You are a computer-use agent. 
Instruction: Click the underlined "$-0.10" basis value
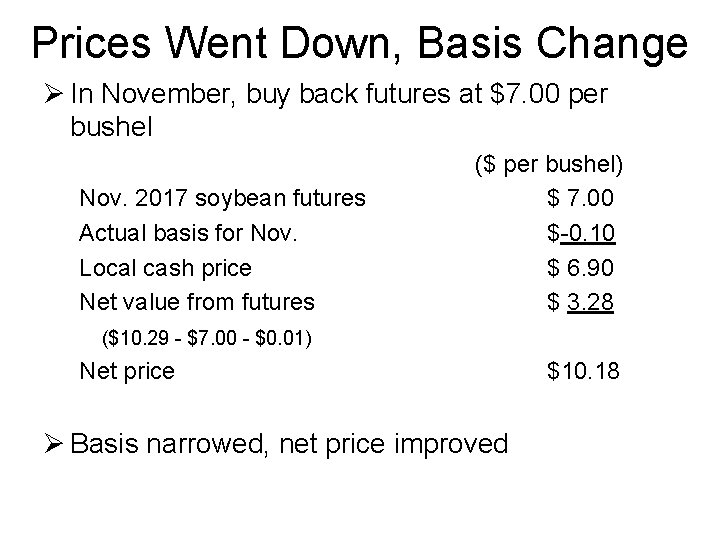coord(581,233)
